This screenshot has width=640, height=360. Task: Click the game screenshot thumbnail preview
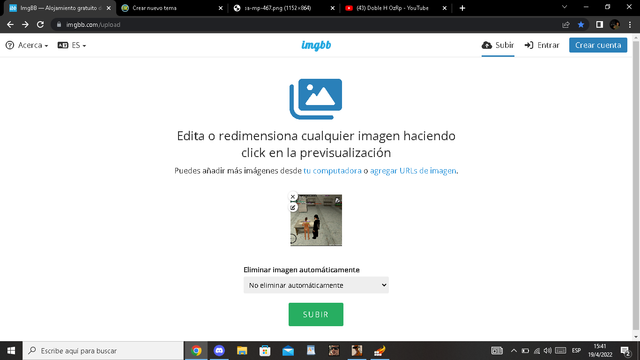(316, 220)
